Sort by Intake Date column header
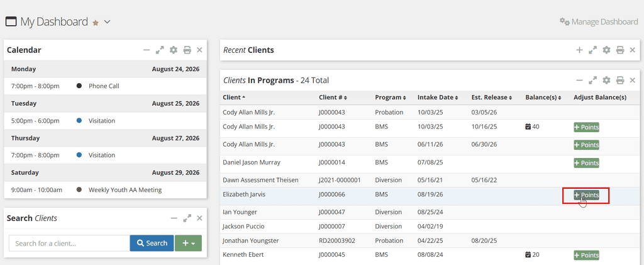 click(438, 98)
